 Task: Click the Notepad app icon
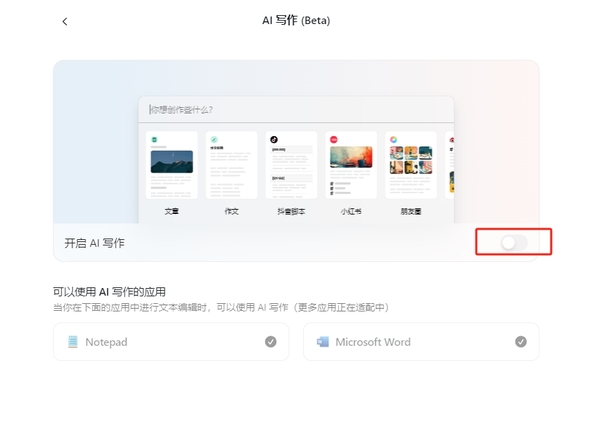pos(73,342)
